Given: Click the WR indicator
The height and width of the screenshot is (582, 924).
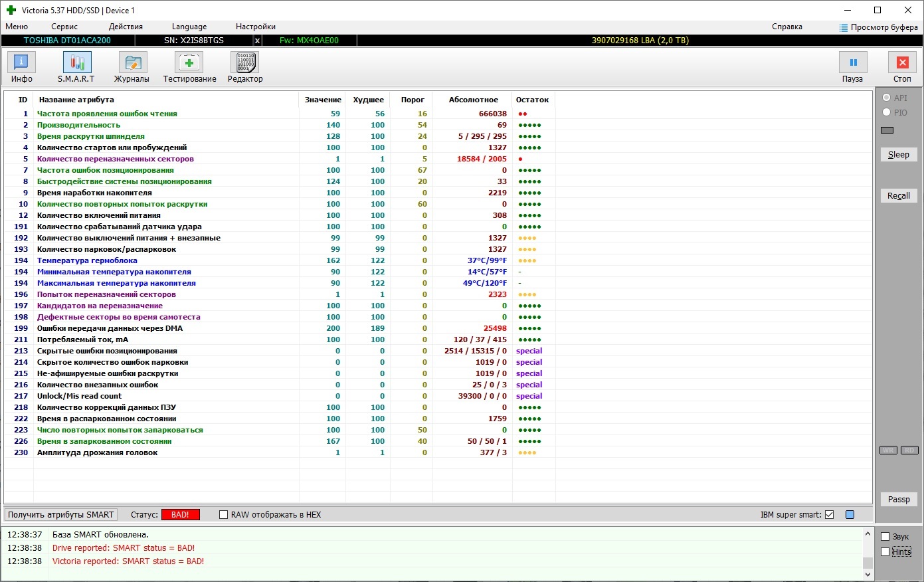Looking at the screenshot, I should pos(889,450).
